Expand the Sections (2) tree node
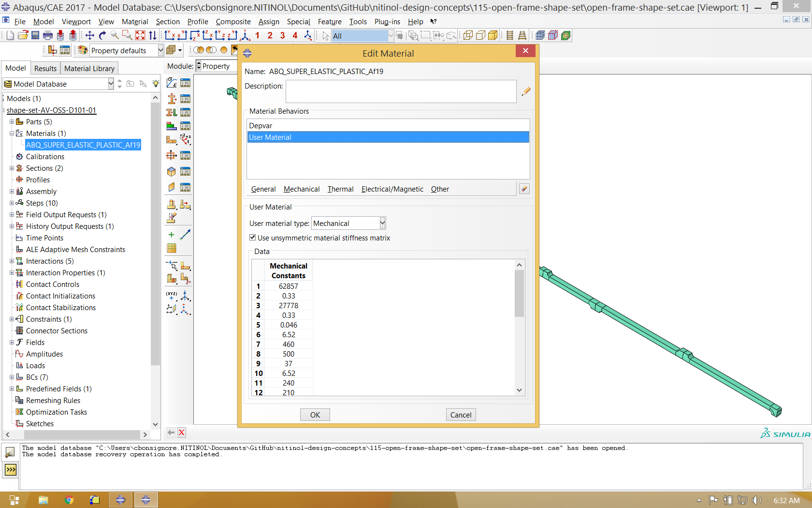 [12, 168]
